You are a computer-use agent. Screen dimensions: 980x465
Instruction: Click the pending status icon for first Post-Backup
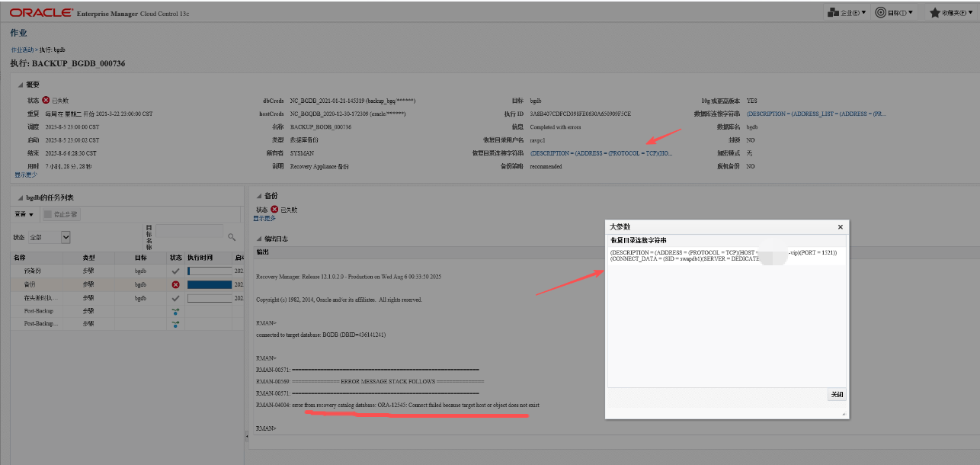[x=176, y=311]
